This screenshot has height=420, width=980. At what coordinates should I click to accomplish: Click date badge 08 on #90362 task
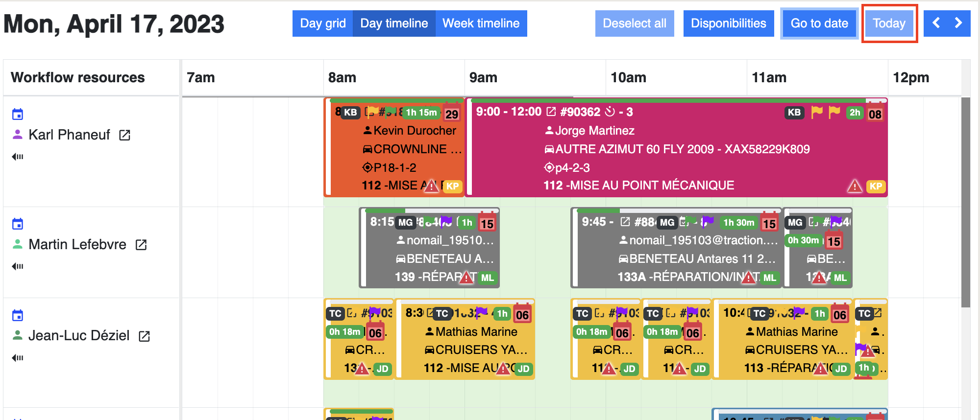(x=875, y=112)
